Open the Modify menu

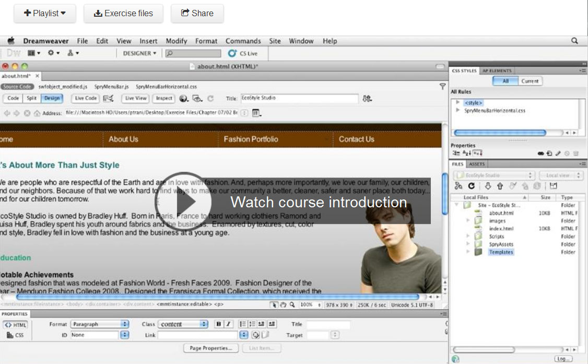tap(177, 41)
